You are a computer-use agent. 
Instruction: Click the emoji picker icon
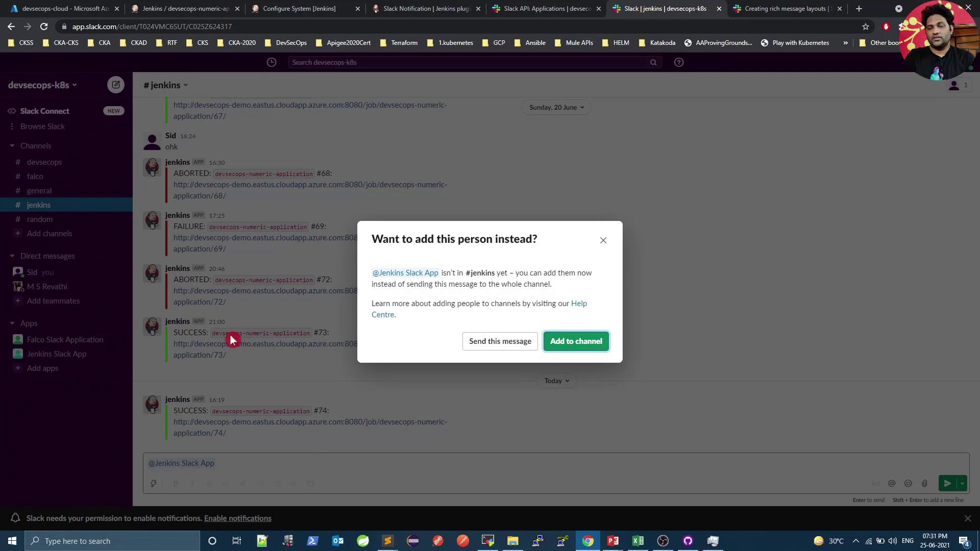tap(908, 483)
